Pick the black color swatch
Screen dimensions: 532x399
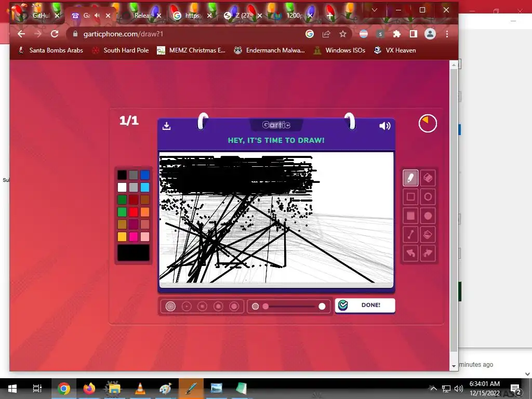(122, 175)
